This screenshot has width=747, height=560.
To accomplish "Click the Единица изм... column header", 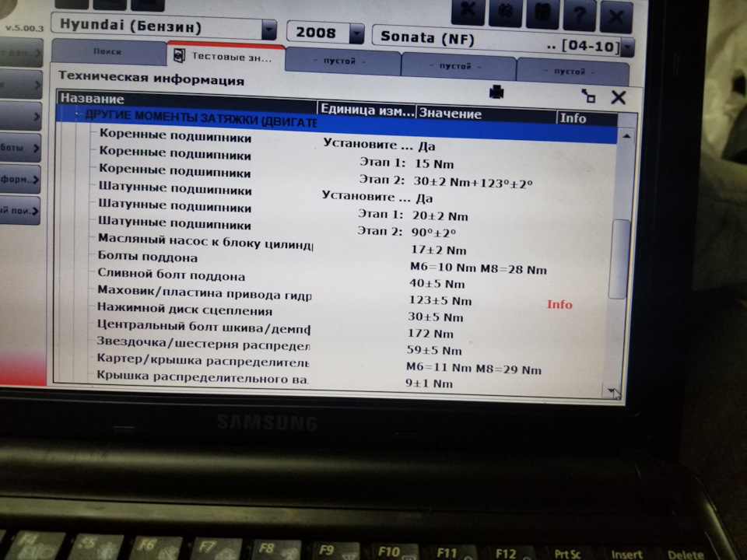I will [x=366, y=110].
